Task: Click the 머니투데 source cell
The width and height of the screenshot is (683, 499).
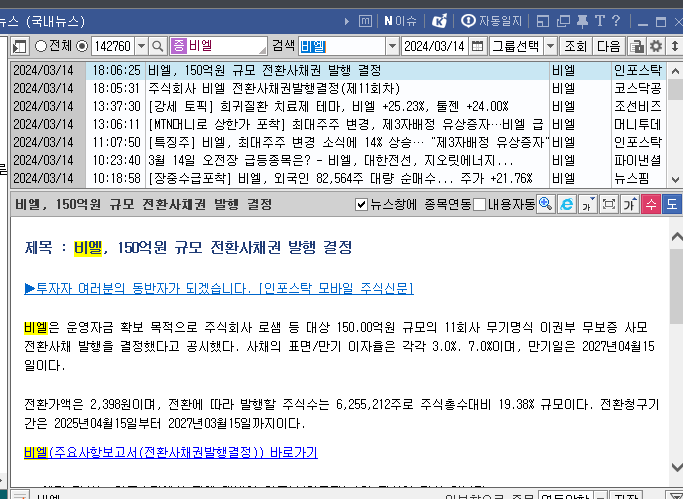Action: [x=638, y=125]
